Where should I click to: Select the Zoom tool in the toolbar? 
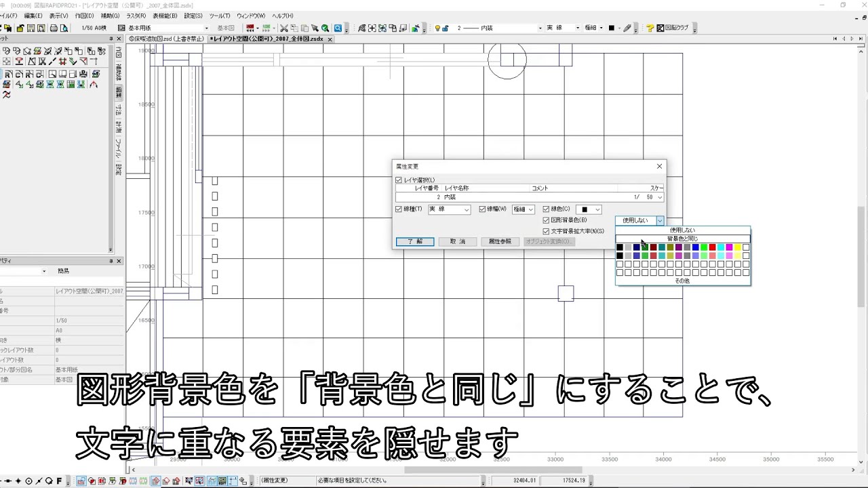[339, 28]
